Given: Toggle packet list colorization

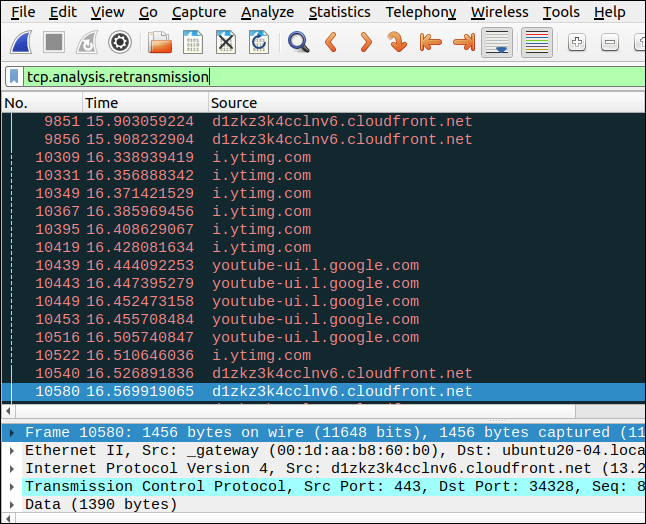Looking at the screenshot, I should [x=537, y=43].
